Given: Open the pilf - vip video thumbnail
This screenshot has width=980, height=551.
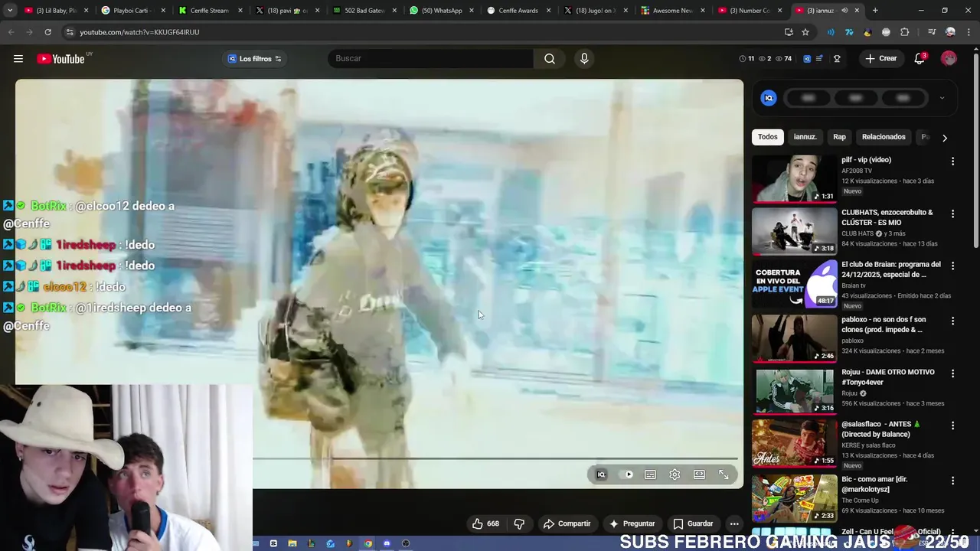Looking at the screenshot, I should 795,179.
